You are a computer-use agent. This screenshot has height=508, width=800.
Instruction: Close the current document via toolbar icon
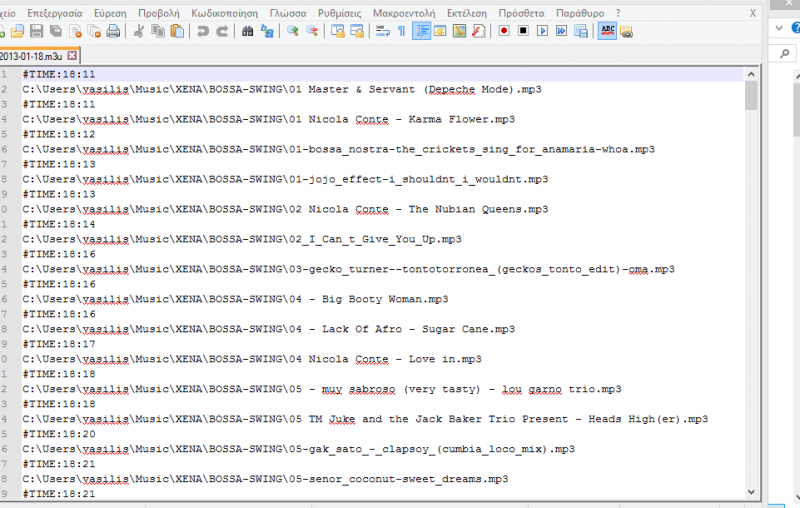(x=75, y=32)
